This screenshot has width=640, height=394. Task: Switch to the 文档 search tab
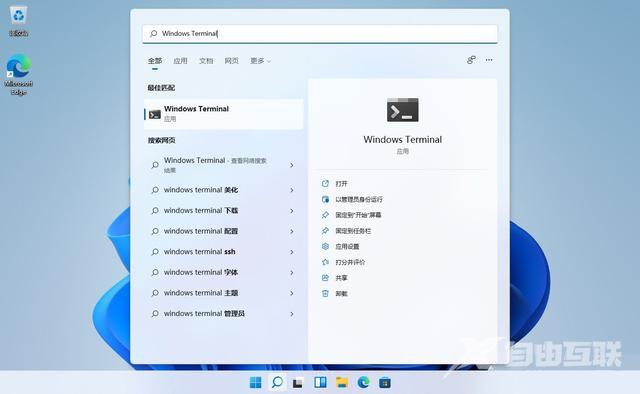[x=206, y=61]
